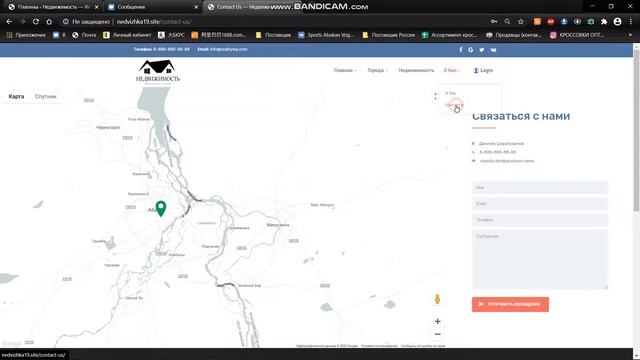This screenshot has width=640, height=360.
Task: Open the site's Twitter icon in the header
Action: (x=482, y=49)
